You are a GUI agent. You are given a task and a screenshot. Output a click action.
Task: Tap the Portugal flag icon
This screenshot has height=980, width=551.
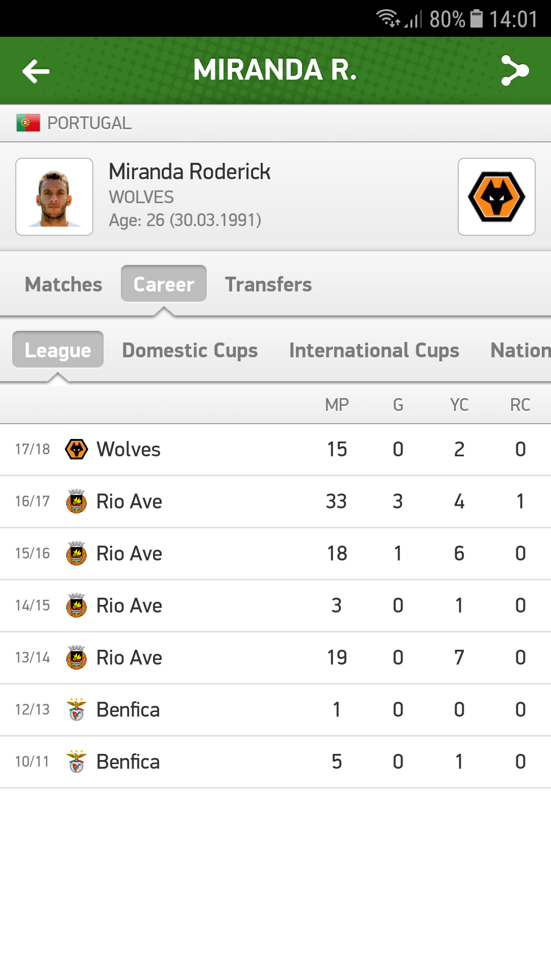click(28, 123)
